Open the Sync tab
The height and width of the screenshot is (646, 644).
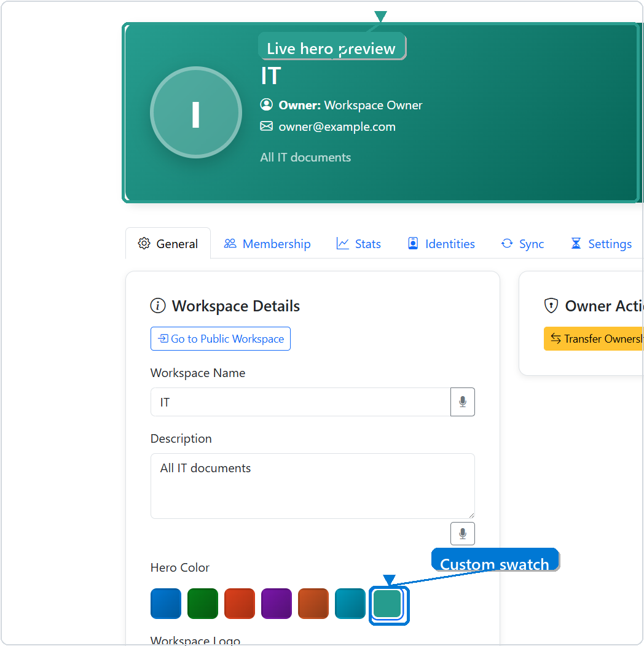(522, 244)
